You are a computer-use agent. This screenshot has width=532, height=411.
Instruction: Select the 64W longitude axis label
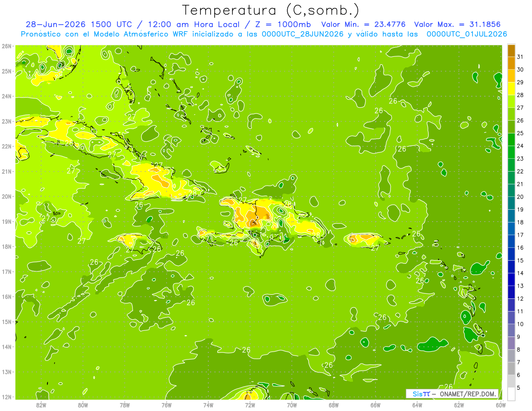[x=417, y=405]
